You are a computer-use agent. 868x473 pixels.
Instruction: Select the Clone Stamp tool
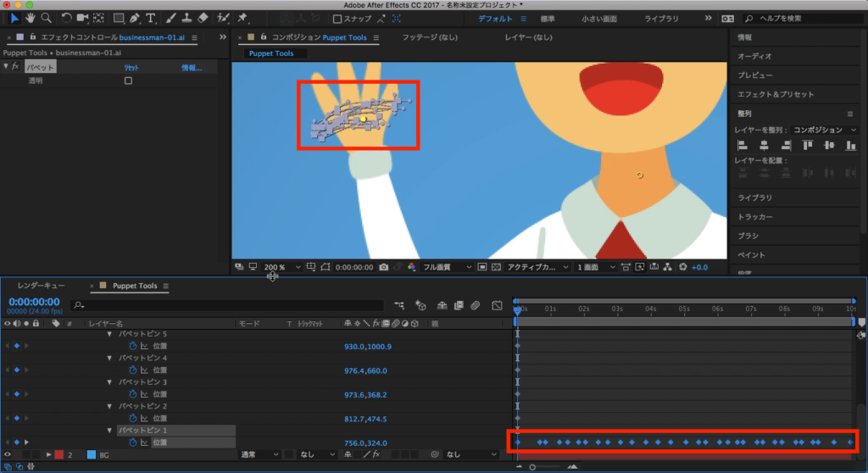tap(186, 18)
